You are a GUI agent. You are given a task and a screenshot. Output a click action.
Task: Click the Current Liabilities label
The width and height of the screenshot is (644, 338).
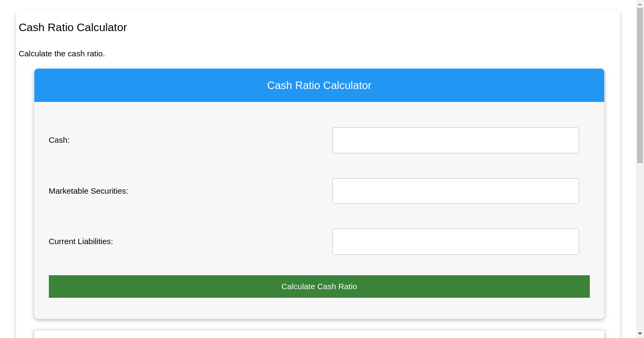[x=81, y=241]
